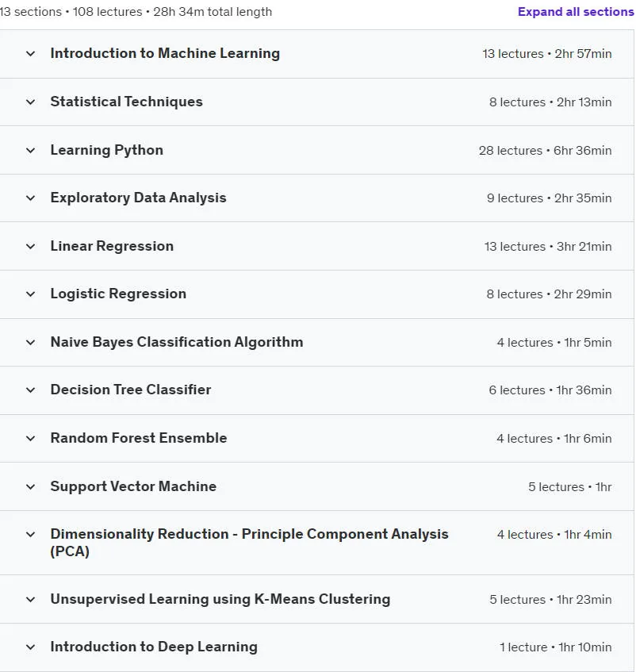Click the Support Vector Machine chevron
Image resolution: width=636 pixels, height=672 pixels.
tap(30, 487)
